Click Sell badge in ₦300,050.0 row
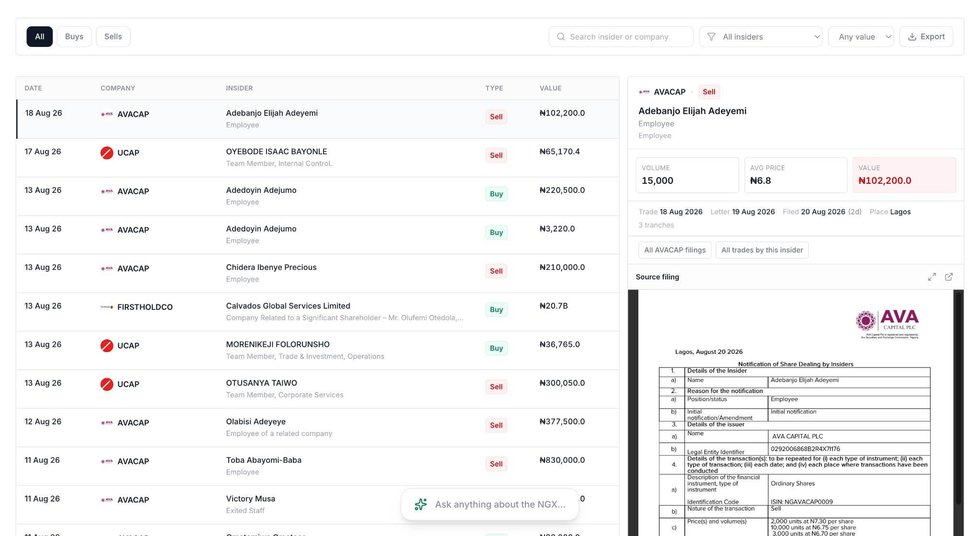980x536 pixels. (496, 387)
